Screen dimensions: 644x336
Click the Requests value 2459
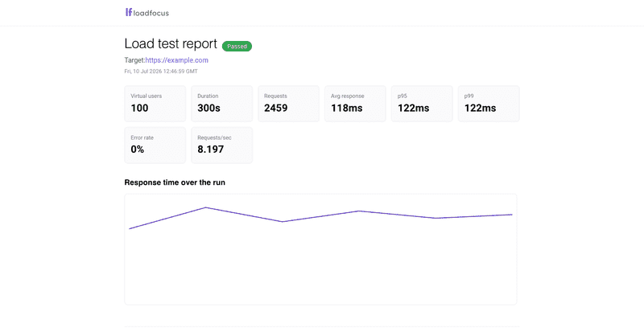coord(275,108)
